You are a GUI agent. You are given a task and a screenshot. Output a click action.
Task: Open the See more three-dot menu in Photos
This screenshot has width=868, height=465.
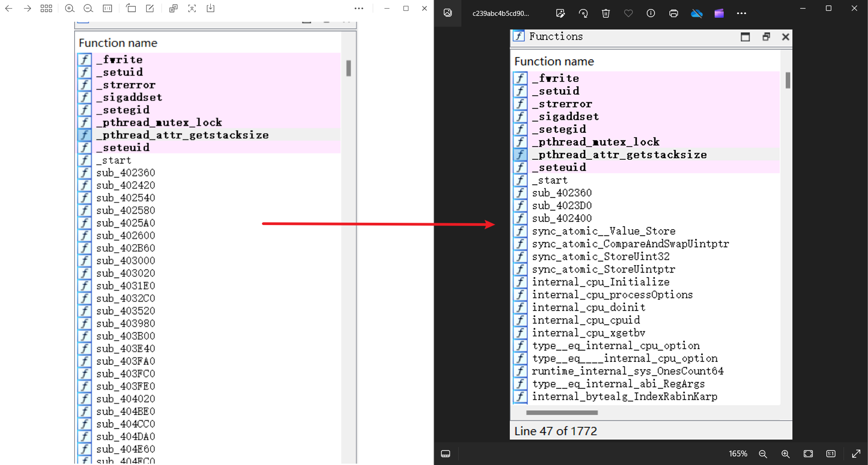point(741,13)
